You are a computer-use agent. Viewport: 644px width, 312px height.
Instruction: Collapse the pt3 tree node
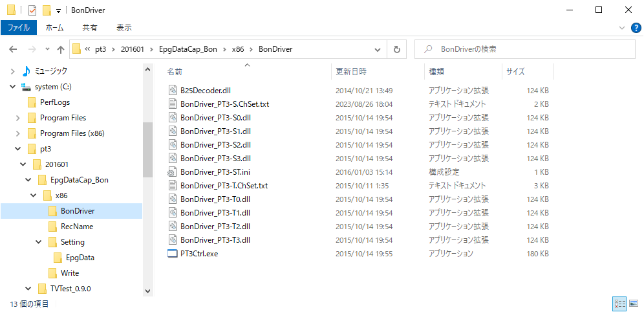(x=17, y=149)
